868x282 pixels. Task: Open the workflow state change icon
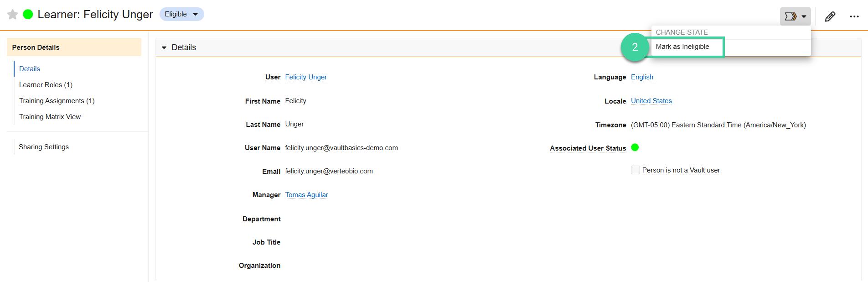[790, 16]
